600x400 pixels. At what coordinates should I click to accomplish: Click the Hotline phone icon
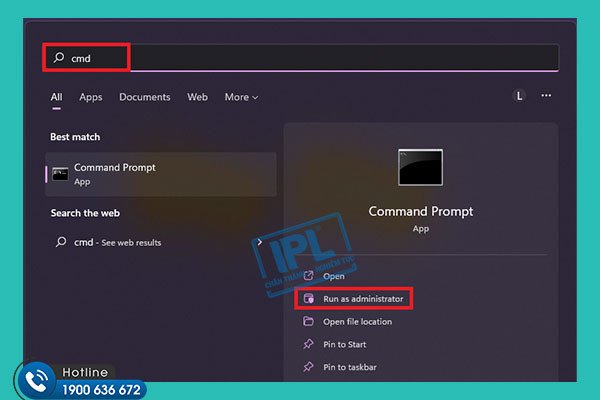click(36, 381)
